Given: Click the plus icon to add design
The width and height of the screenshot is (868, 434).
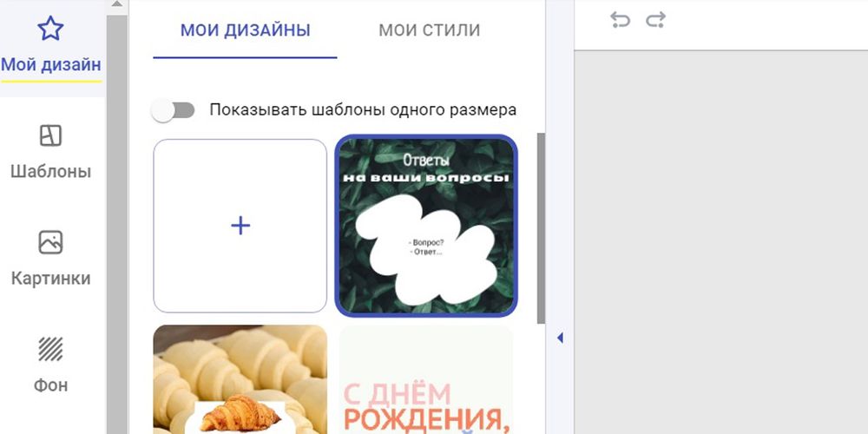Looking at the screenshot, I should (x=240, y=226).
